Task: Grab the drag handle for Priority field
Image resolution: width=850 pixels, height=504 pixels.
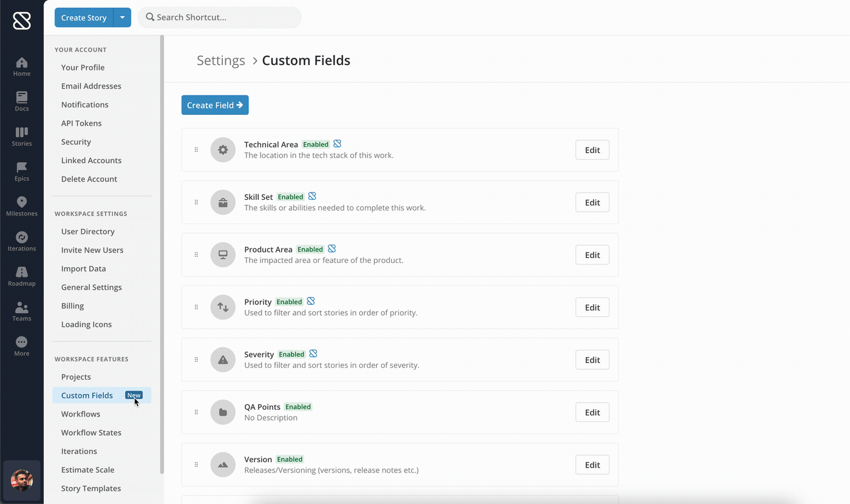Action: (196, 307)
